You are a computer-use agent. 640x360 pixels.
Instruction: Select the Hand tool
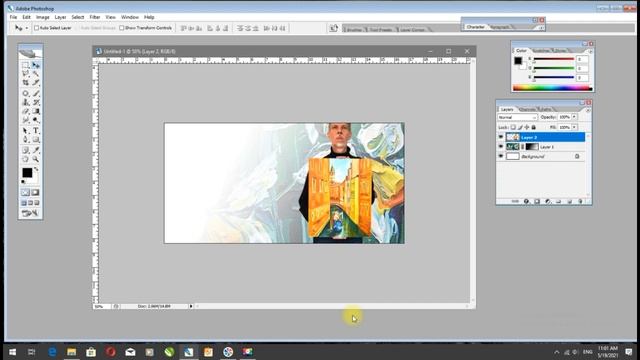pos(26,159)
